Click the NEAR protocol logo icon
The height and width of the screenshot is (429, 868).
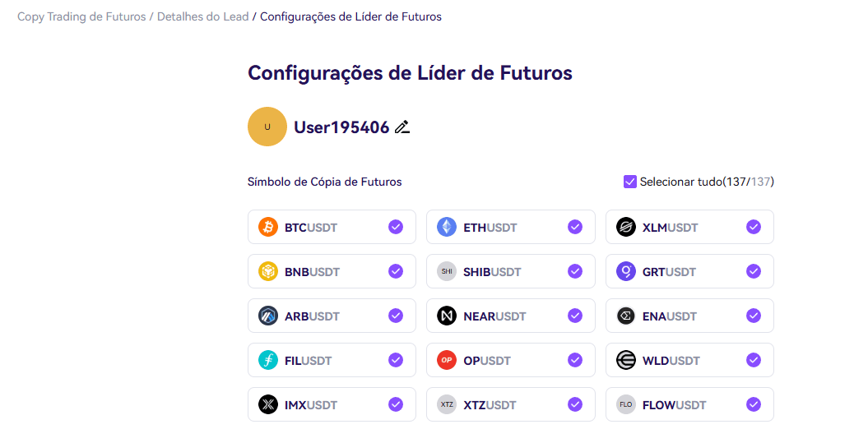click(447, 316)
